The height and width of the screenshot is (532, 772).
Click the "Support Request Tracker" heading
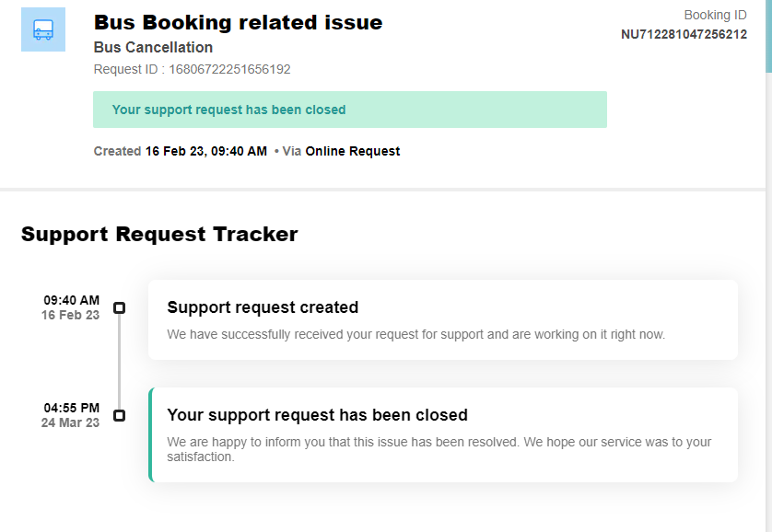159,235
